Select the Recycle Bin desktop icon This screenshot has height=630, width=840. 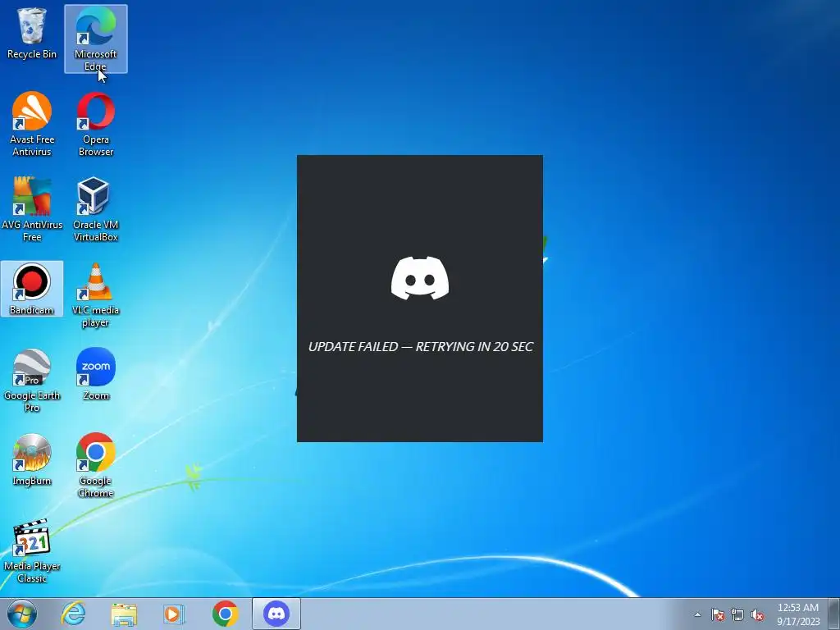(x=32, y=33)
